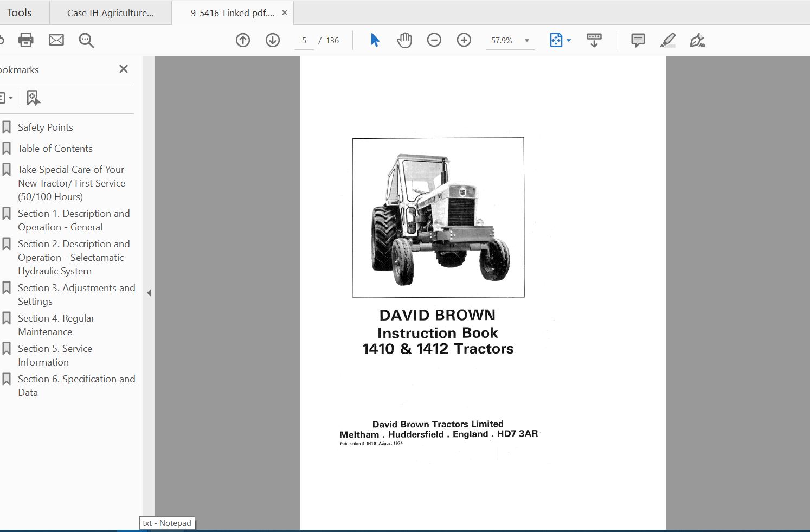810x532 pixels.
Task: Open the Sign document tool
Action: point(697,40)
